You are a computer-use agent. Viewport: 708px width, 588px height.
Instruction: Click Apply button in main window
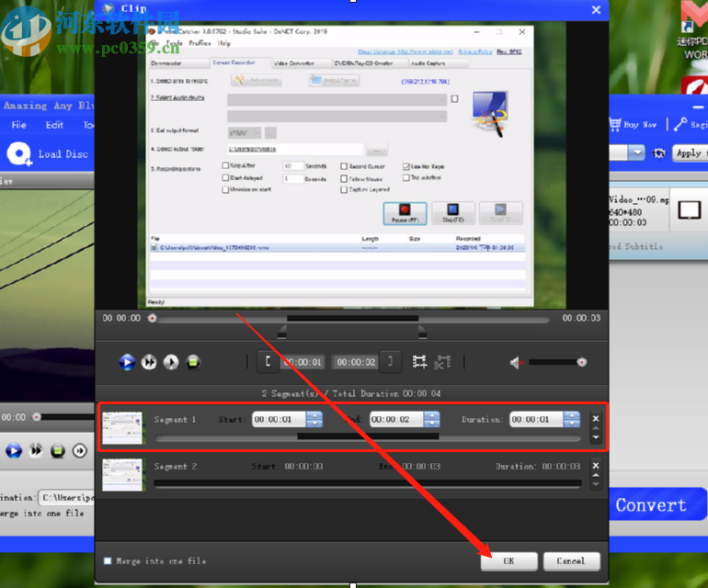click(689, 153)
